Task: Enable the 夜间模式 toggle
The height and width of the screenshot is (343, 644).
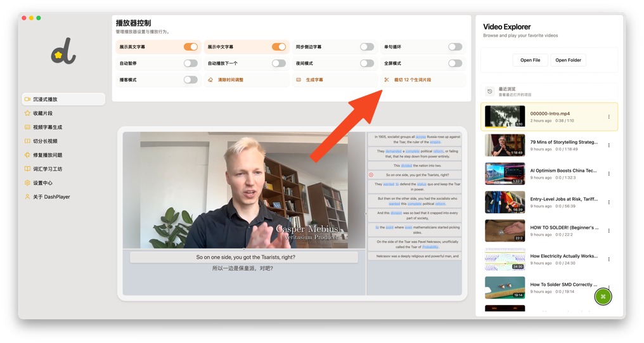Action: coord(366,63)
